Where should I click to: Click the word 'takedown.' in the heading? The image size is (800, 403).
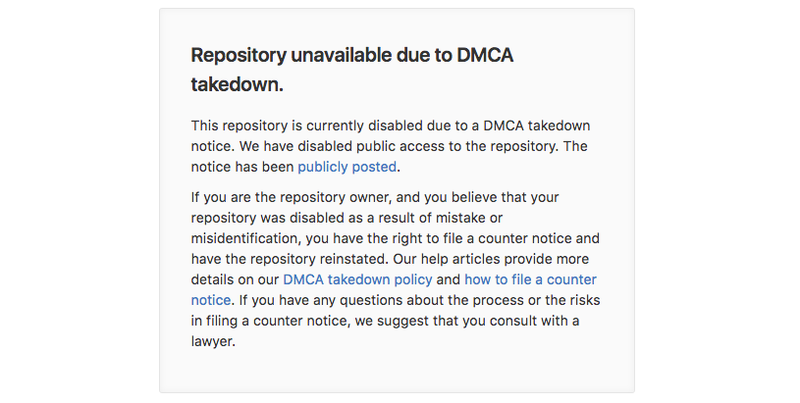pyautogui.click(x=237, y=85)
